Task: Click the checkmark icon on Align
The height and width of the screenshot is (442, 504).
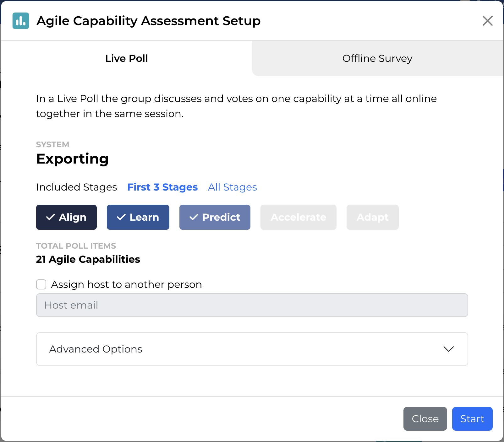Action: 51,217
